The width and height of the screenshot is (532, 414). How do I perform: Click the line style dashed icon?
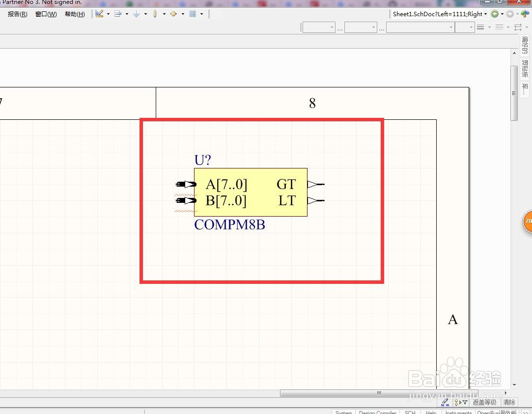click(499, 27)
